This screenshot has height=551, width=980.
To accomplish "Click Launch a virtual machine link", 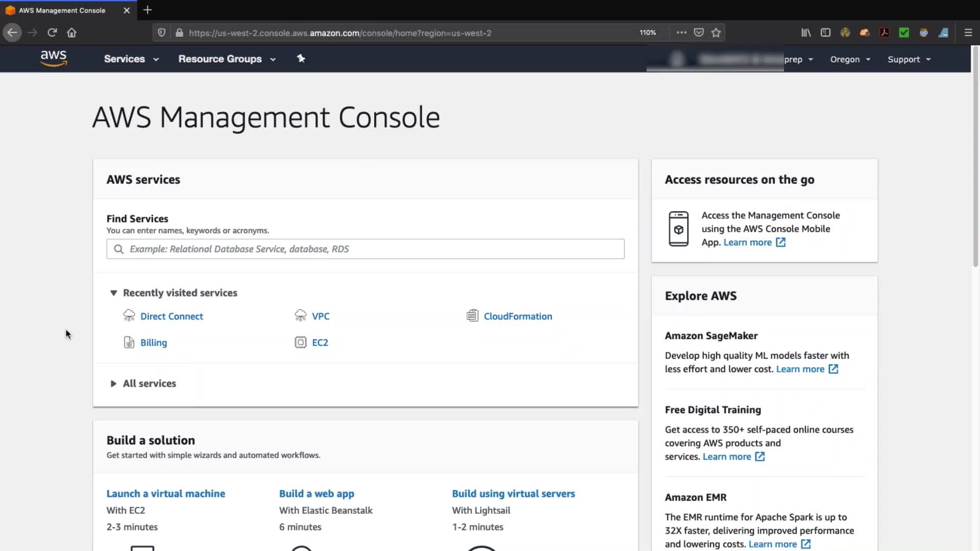I will [x=165, y=493].
